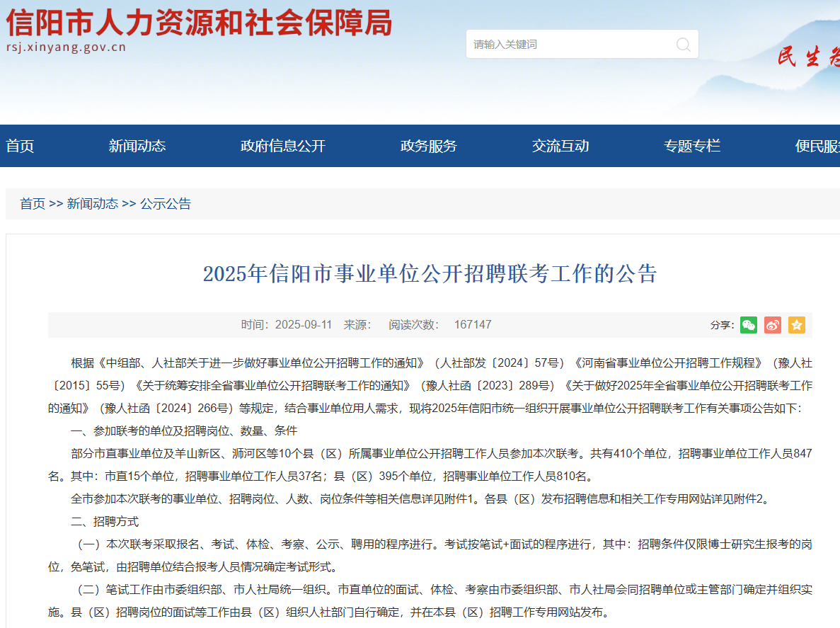Go to the 政务服务 navigation item
This screenshot has height=628, width=840.
429,147
